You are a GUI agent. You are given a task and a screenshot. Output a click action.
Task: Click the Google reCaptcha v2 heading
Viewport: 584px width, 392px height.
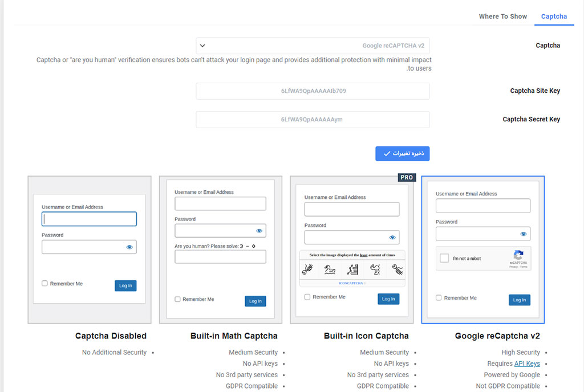(x=497, y=336)
